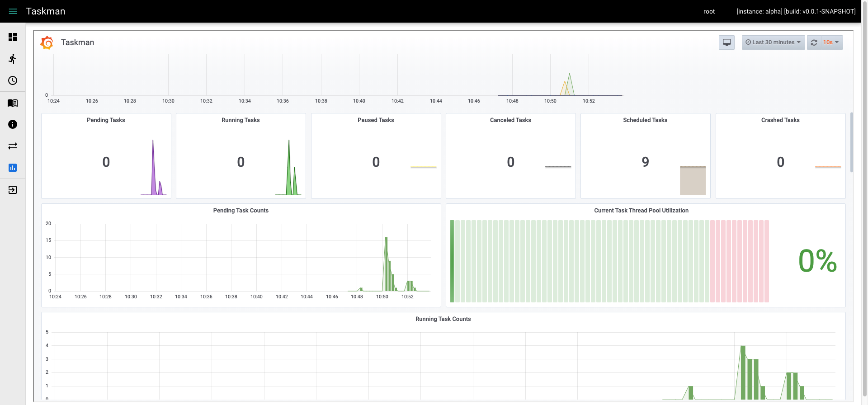Open the Last 30 minutes time range dropdown
This screenshot has width=868, height=405.
[x=773, y=42]
